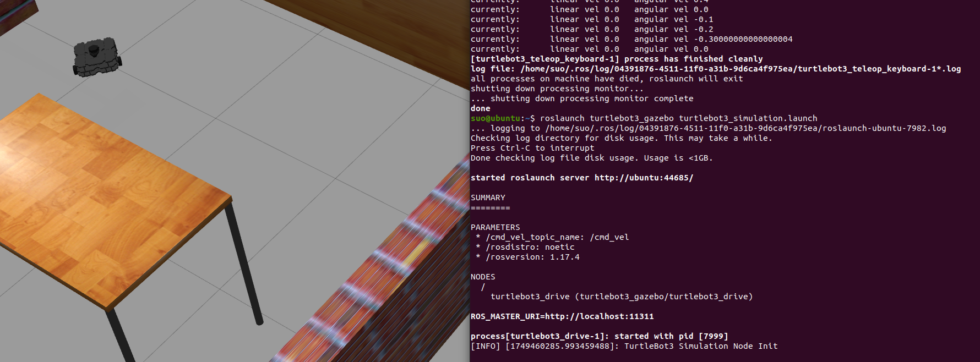Click 'angular vel -0.30000000000000004' value
Viewport: 980px width, 362px height.
pos(714,39)
